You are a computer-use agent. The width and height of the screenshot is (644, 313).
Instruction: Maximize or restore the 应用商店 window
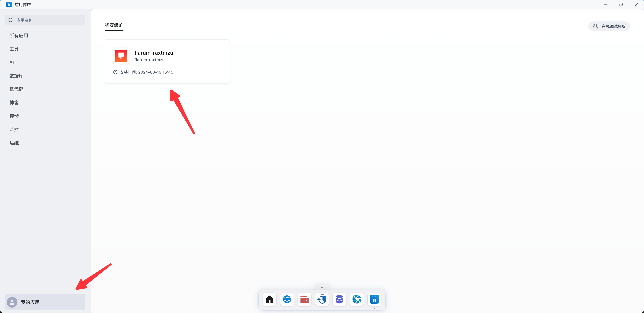coord(621,5)
